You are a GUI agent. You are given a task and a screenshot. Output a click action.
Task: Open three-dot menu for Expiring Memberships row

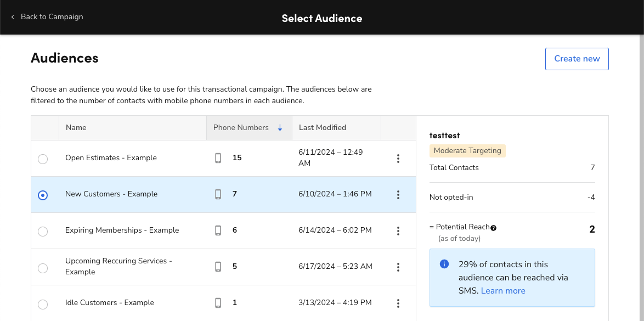click(398, 230)
